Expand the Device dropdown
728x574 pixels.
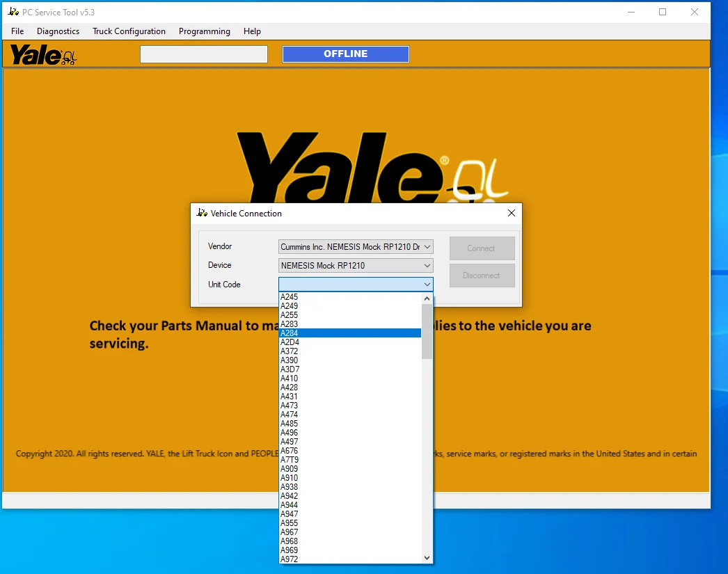click(x=427, y=265)
